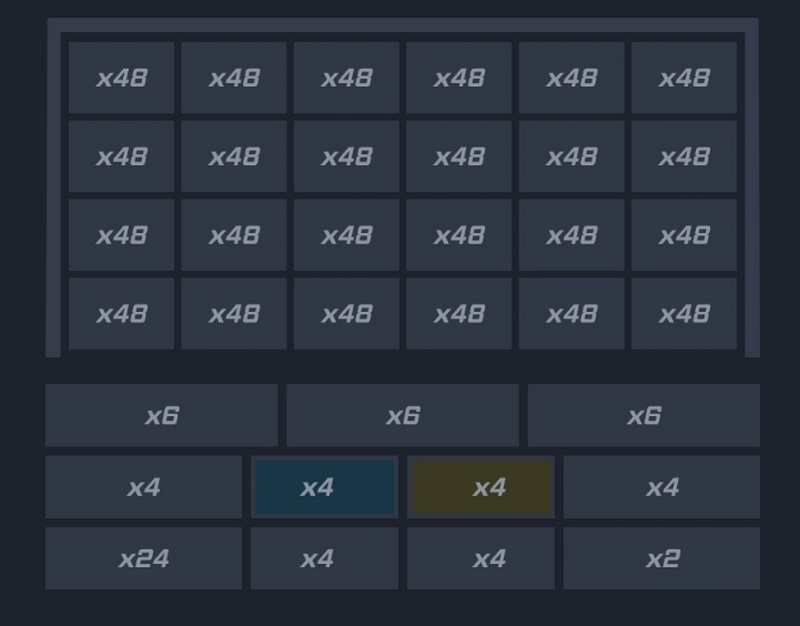
Task: Select the top-left x48 grid cell
Action: click(121, 77)
